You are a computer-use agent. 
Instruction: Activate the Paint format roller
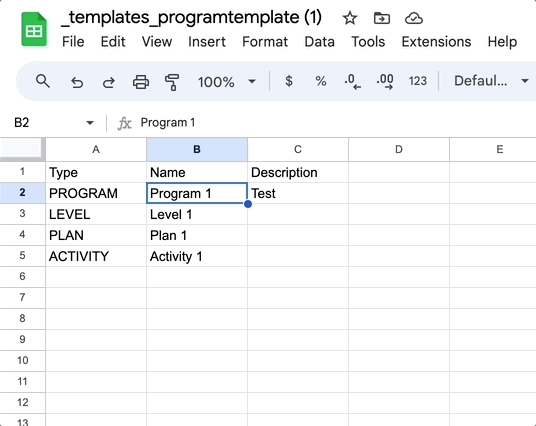tap(172, 82)
